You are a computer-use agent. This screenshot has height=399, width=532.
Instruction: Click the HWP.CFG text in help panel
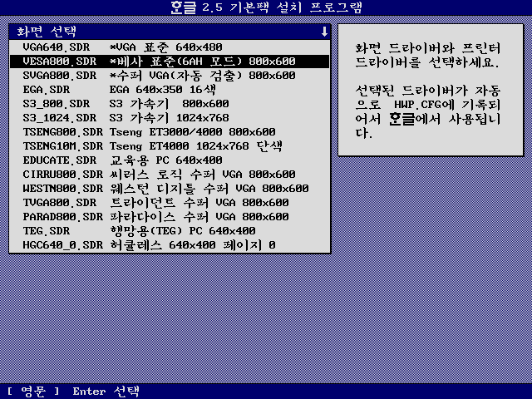point(417,105)
